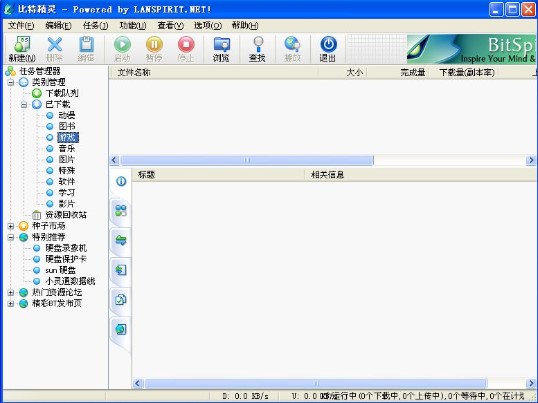
Task: Click the app icon in title bar
Action: 9,9
